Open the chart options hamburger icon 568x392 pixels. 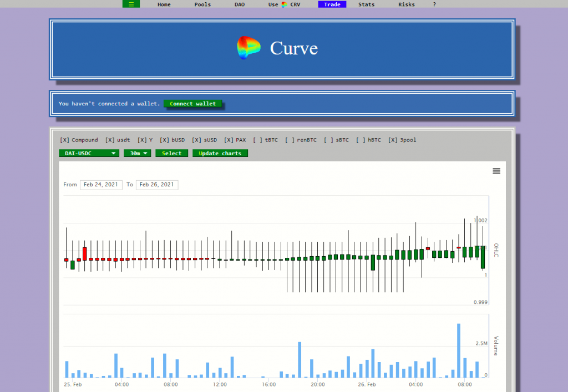(x=496, y=171)
